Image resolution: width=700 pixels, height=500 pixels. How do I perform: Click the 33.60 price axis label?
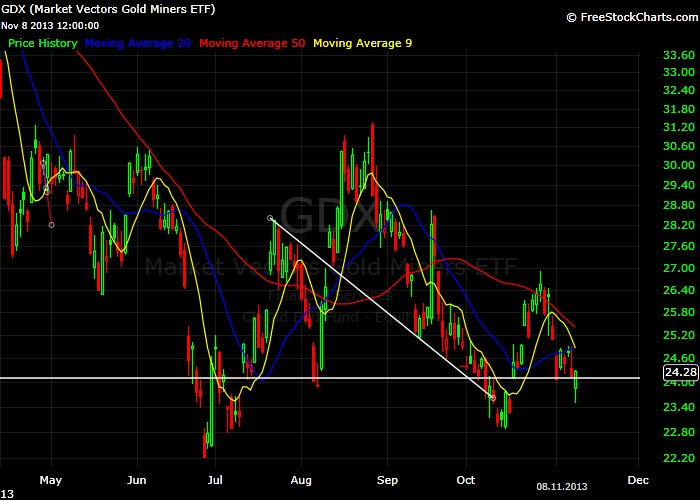[679, 55]
